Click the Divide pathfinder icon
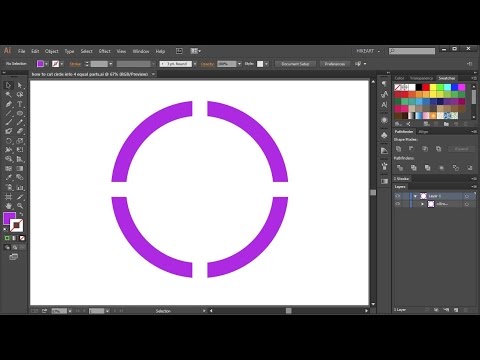The height and width of the screenshot is (360, 480). tap(400, 168)
